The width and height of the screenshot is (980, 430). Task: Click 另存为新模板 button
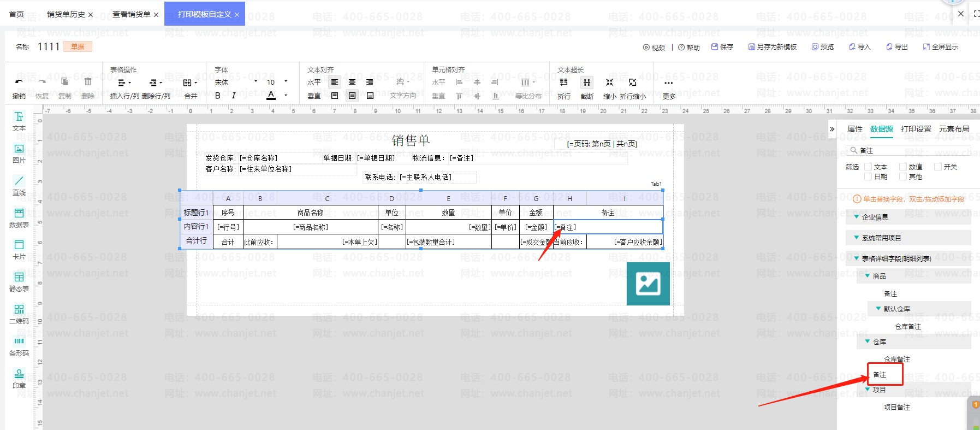click(x=773, y=47)
